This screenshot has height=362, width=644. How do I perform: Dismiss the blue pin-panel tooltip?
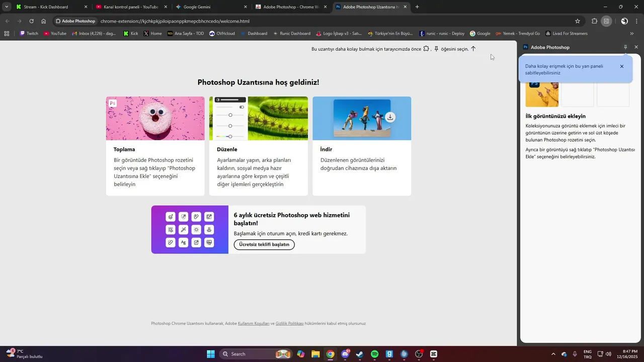click(622, 66)
